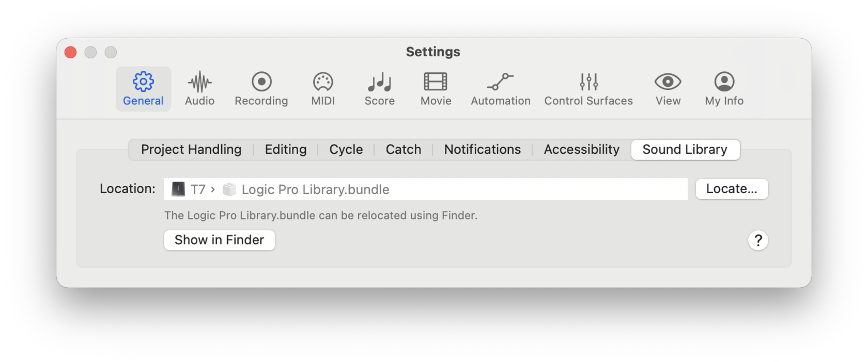The image size is (868, 362).
Task: Open the My Info settings pane
Action: pos(724,89)
